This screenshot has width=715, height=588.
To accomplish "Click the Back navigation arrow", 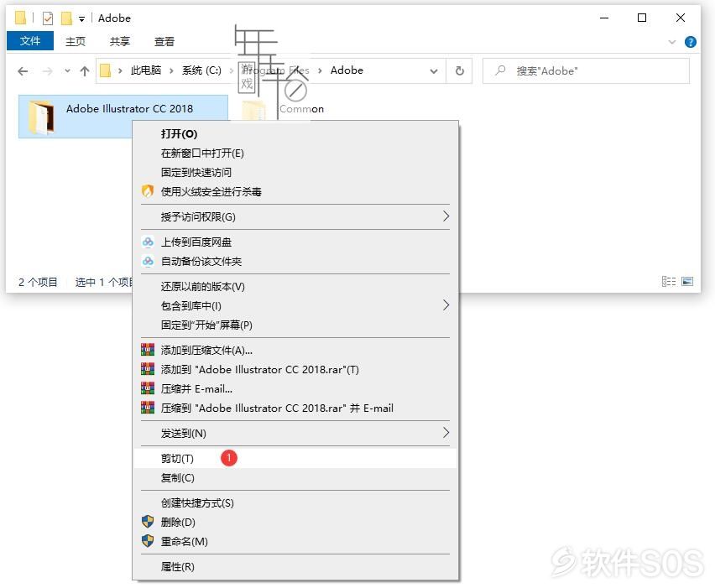I will click(x=23, y=71).
